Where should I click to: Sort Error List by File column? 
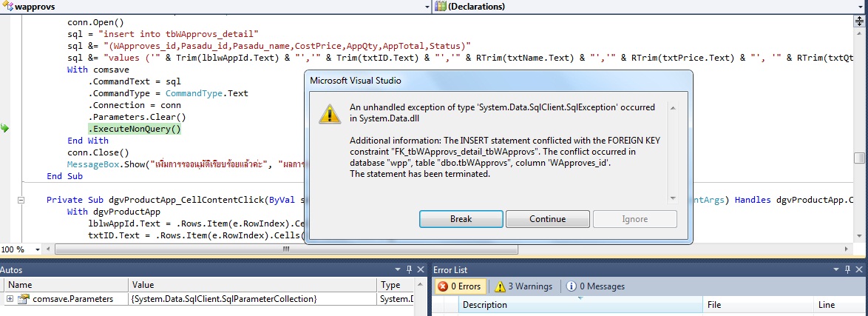757,305
